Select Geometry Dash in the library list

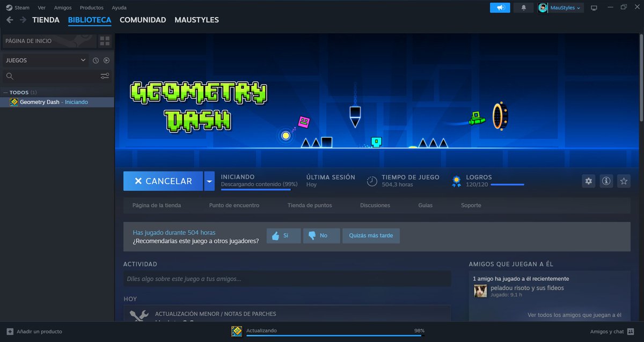57,102
